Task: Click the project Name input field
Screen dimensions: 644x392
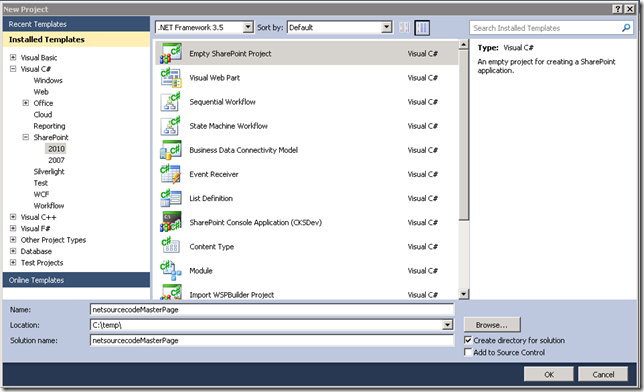Action: point(272,309)
